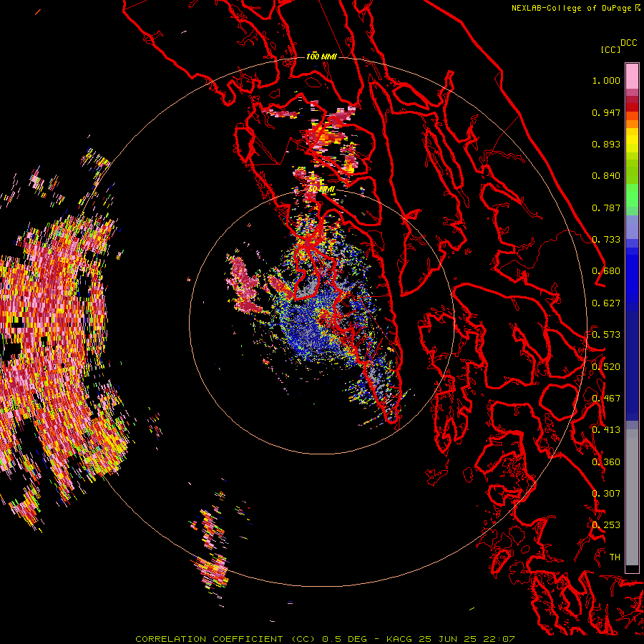Click the NEXLAB-College of DuPage header text
Viewport: 644px width, 644px height.
(571, 8)
